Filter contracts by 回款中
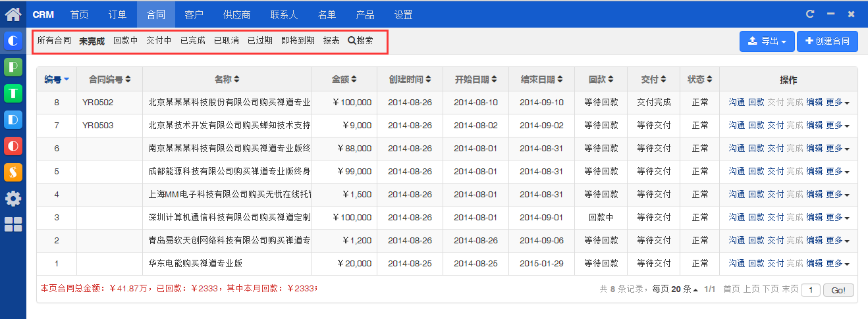 (x=126, y=41)
